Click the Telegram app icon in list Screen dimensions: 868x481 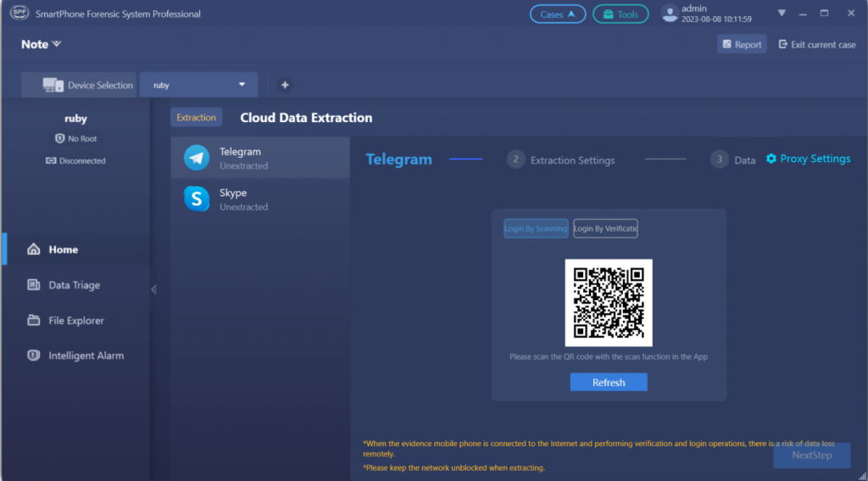tap(197, 158)
